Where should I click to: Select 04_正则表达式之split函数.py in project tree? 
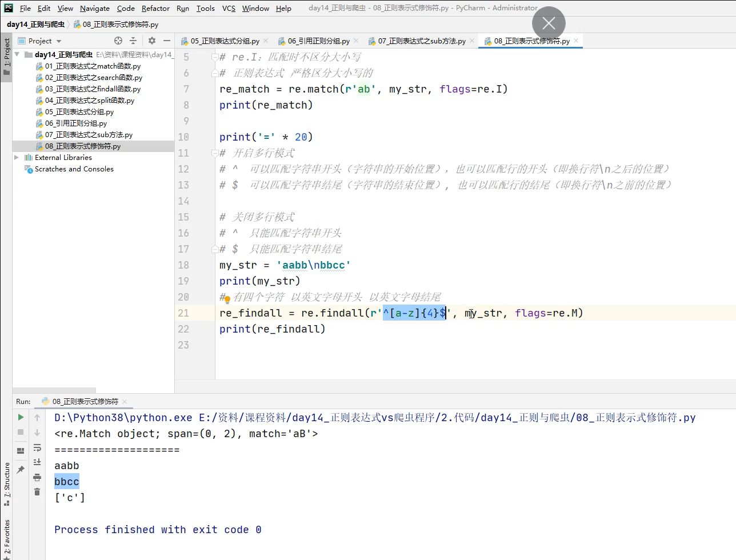(90, 100)
